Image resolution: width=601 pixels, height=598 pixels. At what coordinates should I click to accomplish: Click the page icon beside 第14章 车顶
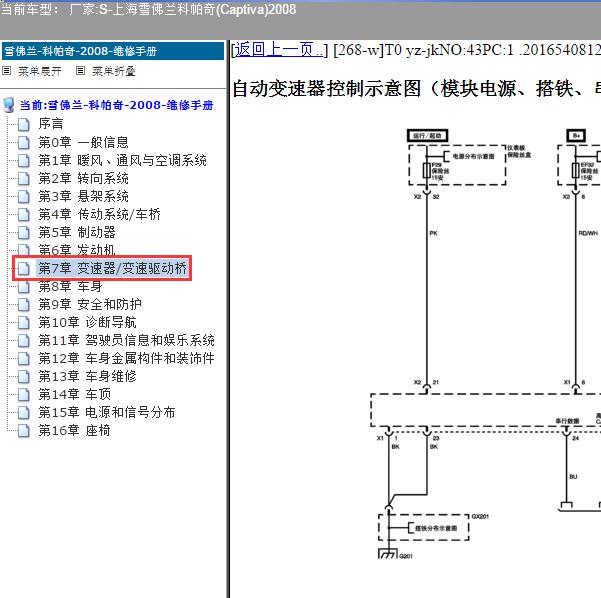(24, 394)
